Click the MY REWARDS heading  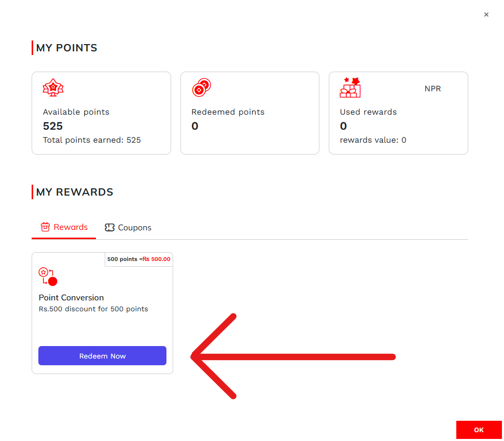[x=75, y=192]
